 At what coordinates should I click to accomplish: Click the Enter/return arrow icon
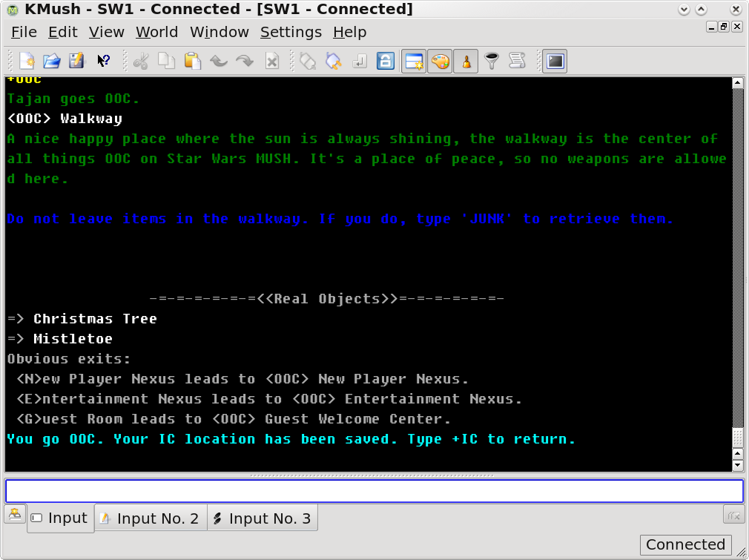coord(359,61)
